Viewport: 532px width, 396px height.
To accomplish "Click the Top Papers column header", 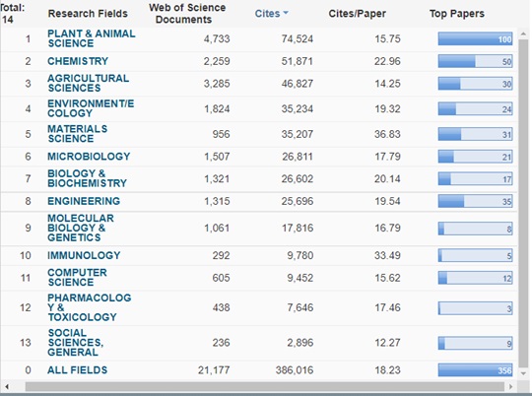I will (x=457, y=14).
